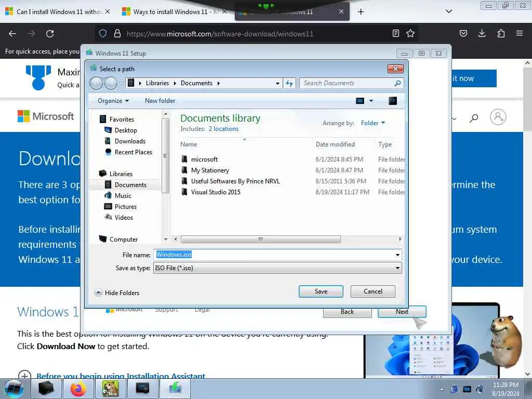Image resolution: width=532 pixels, height=399 pixels.
Task: Select Recent Places in the navigation pane
Action: tap(134, 152)
